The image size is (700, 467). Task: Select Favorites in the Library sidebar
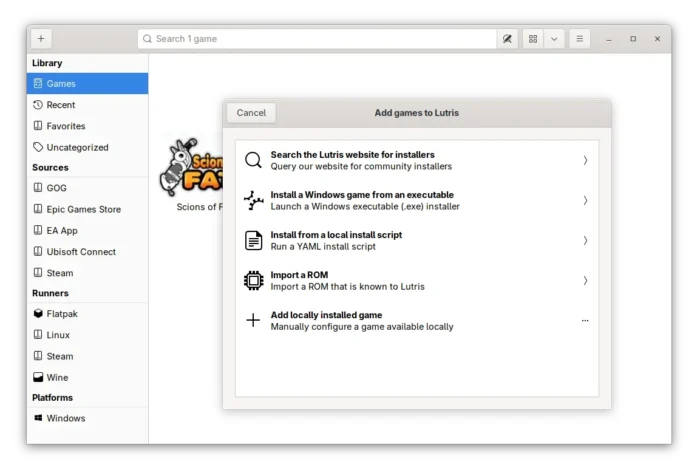[66, 126]
